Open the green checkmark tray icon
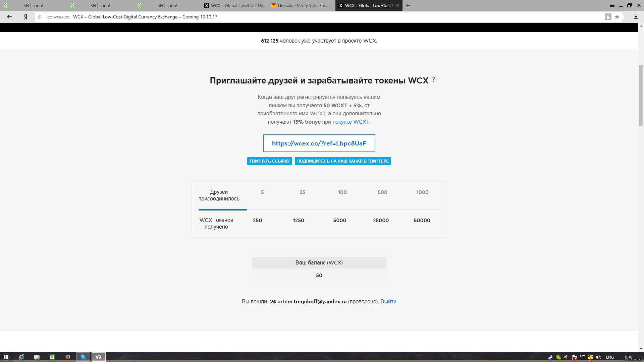 (558, 357)
